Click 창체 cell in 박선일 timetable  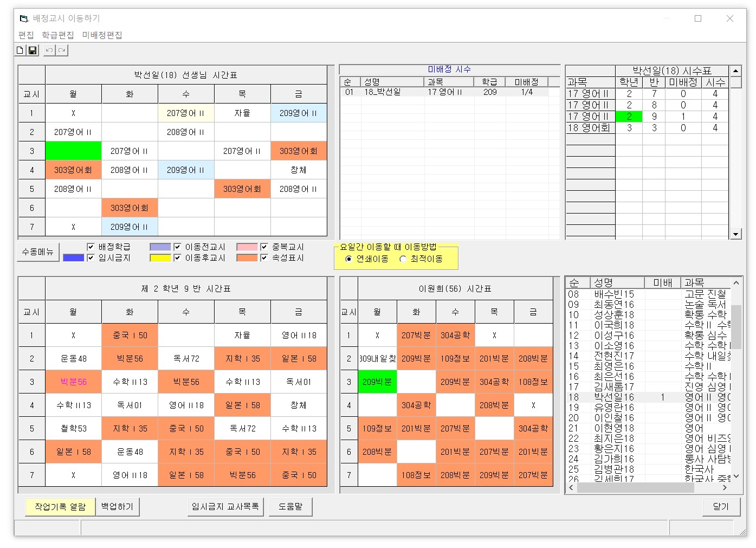tap(299, 170)
